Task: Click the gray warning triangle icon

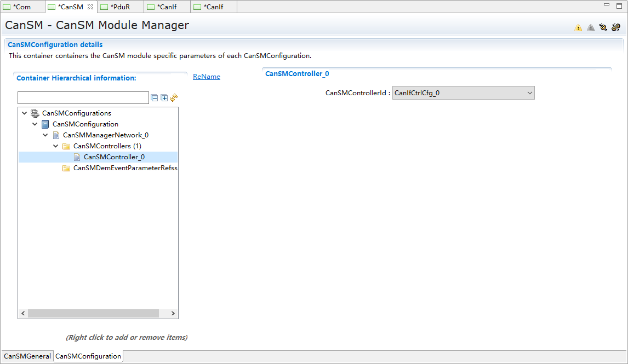Action: (x=591, y=28)
